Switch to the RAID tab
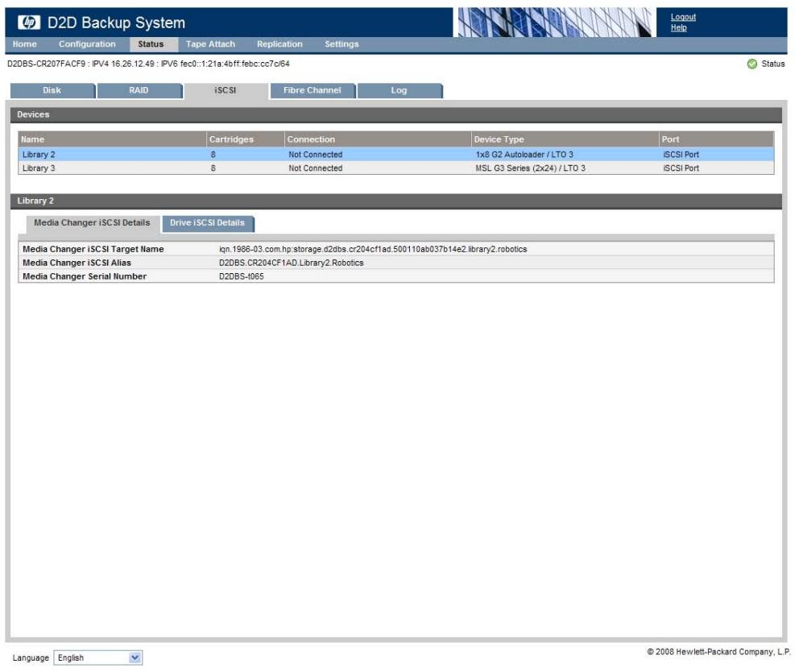Screen dimensions: 795x672 (139, 90)
